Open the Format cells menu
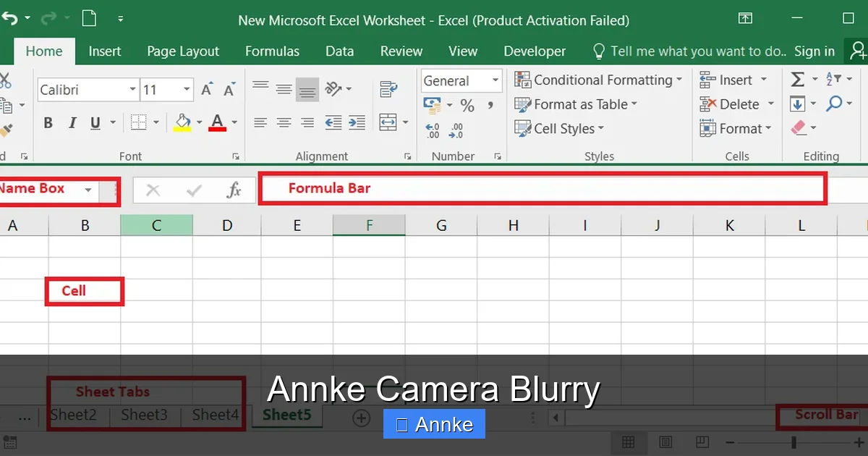The width and height of the screenshot is (868, 456). [736, 129]
